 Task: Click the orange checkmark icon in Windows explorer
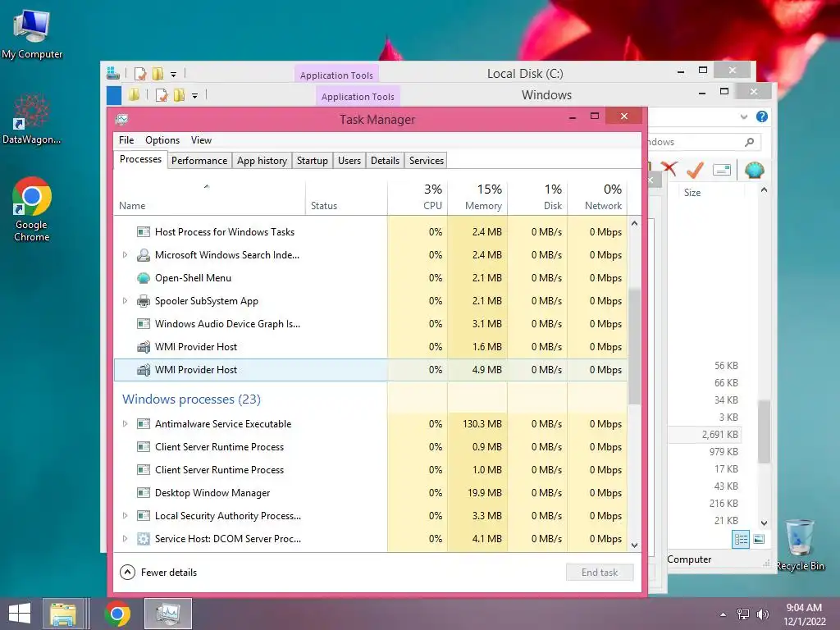pyautogui.click(x=695, y=170)
